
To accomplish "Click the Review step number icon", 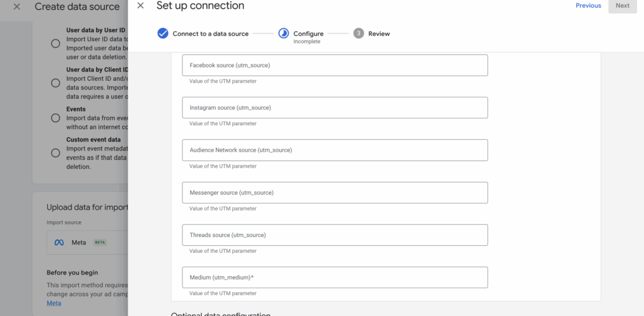I will pyautogui.click(x=359, y=33).
